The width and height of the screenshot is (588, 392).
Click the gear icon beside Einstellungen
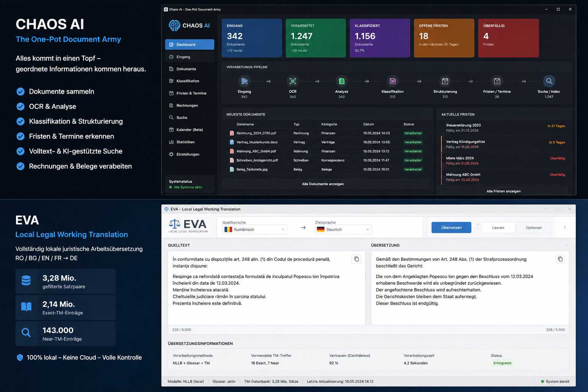(171, 154)
